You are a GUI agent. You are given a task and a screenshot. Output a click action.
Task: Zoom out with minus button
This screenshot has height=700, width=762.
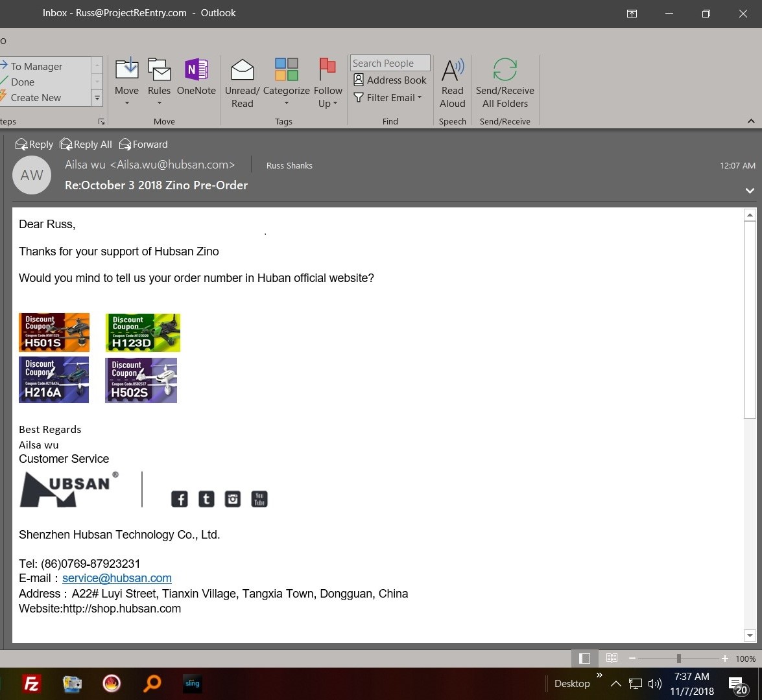[632, 659]
